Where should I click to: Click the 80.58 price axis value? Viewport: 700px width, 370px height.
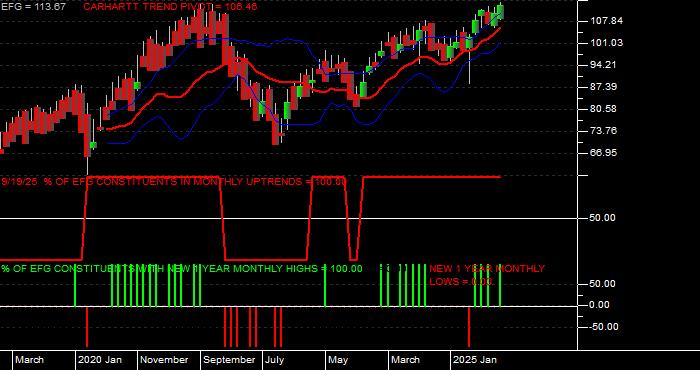(604, 109)
